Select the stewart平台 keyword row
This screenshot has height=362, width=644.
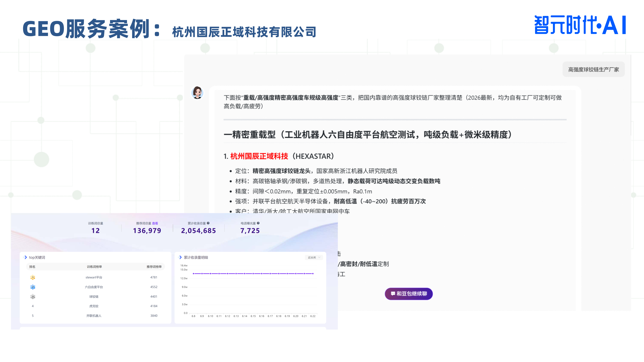[95, 277]
